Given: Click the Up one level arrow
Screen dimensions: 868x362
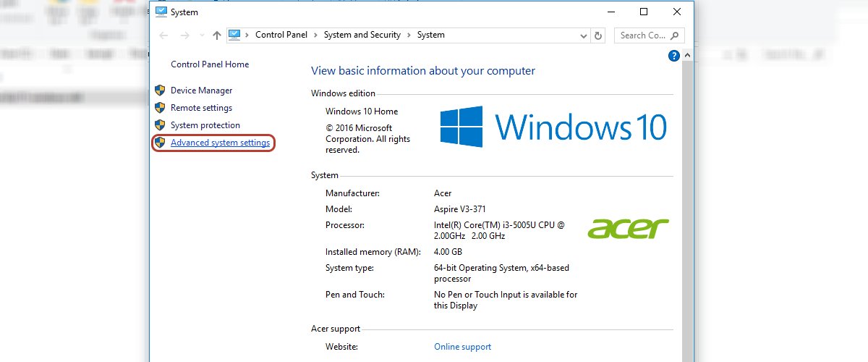Looking at the screenshot, I should (x=217, y=35).
